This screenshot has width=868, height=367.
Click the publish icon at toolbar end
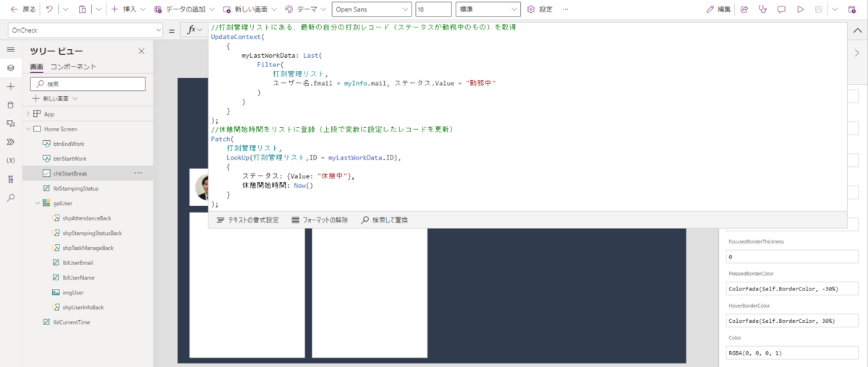(x=852, y=9)
